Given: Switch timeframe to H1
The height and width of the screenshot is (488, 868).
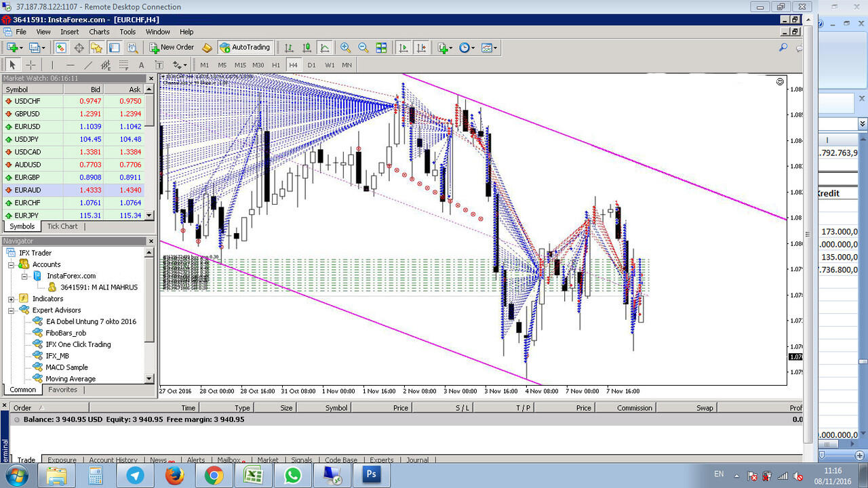Looking at the screenshot, I should pos(276,65).
